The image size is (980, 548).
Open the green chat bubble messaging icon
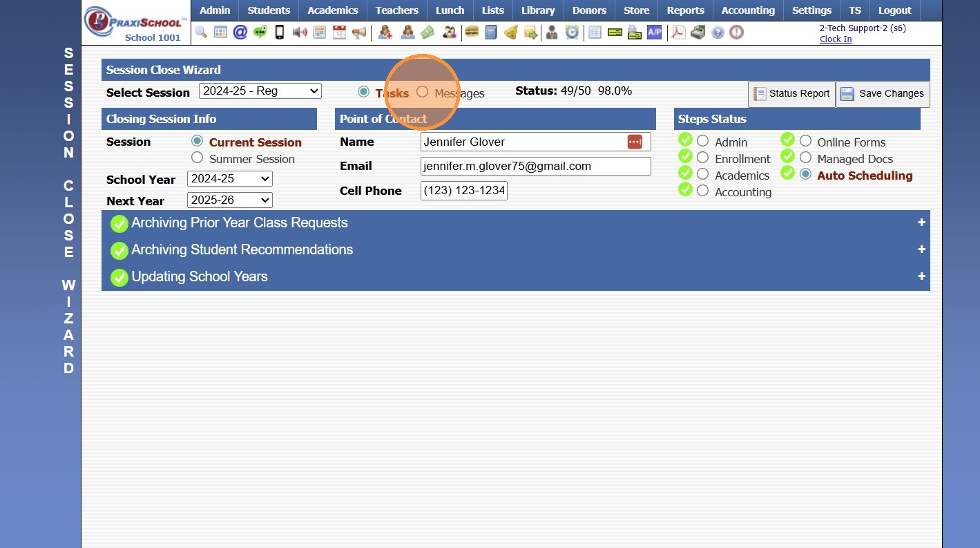[260, 32]
